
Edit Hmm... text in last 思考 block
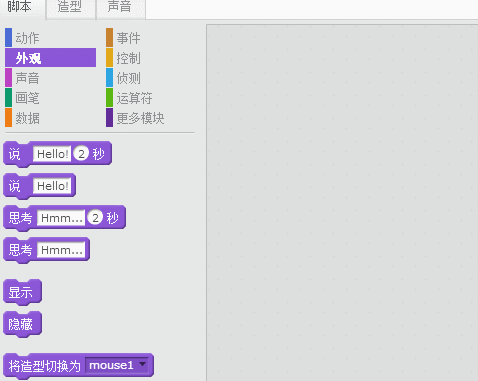(x=61, y=250)
